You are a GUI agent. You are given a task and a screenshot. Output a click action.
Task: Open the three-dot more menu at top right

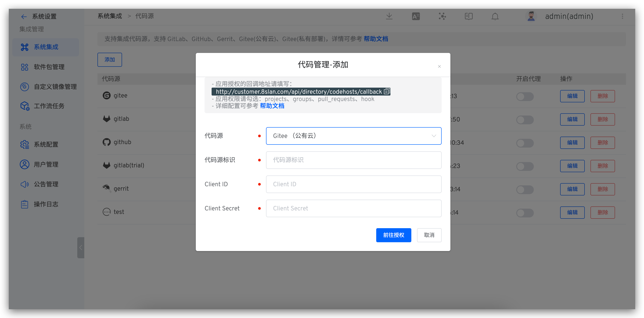click(622, 16)
